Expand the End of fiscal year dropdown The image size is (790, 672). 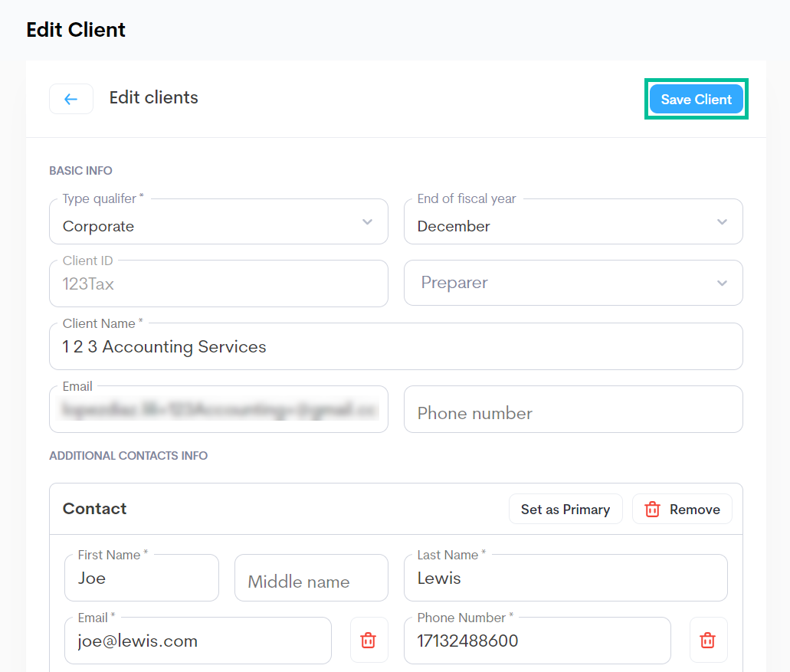572,222
